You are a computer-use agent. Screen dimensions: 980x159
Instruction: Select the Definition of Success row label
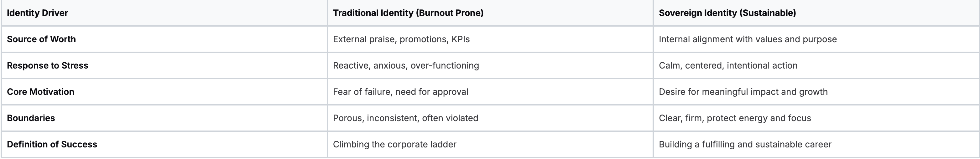(x=52, y=144)
